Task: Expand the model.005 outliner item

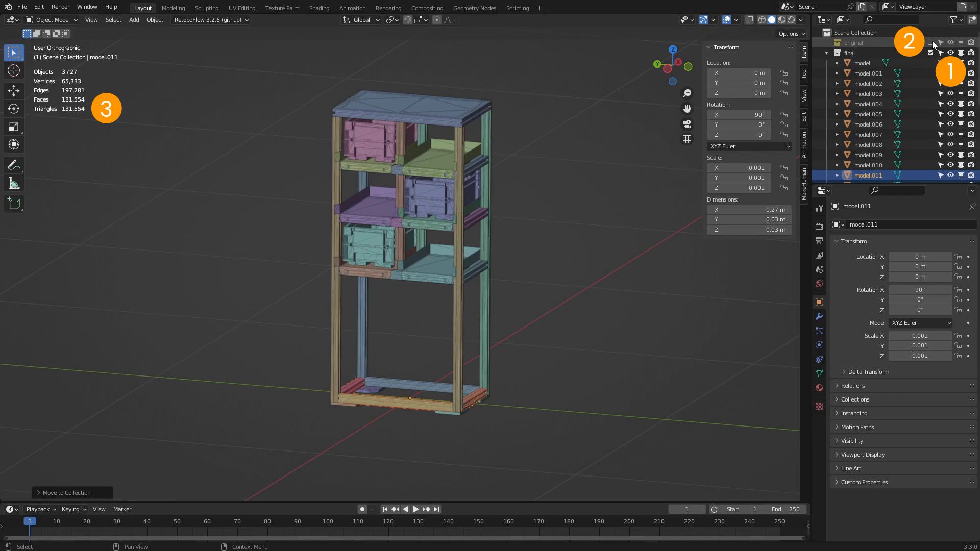Action: point(837,114)
